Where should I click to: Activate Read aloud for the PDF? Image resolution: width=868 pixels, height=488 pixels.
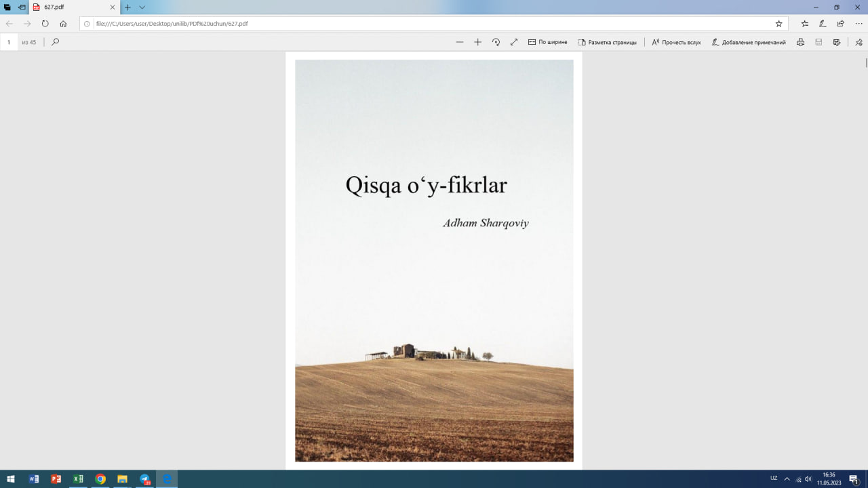click(x=675, y=42)
